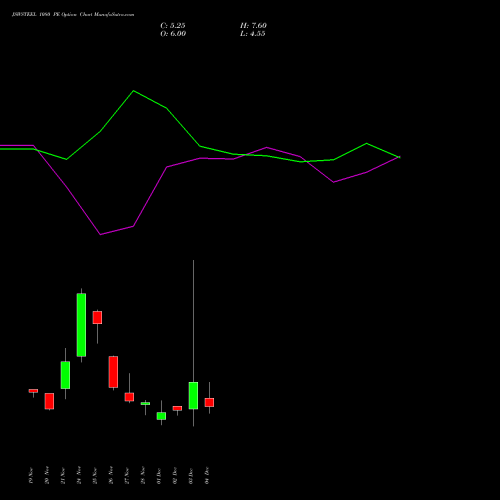Click the lowest trough of the purple line
The image size is (500, 500).
tap(100, 234)
